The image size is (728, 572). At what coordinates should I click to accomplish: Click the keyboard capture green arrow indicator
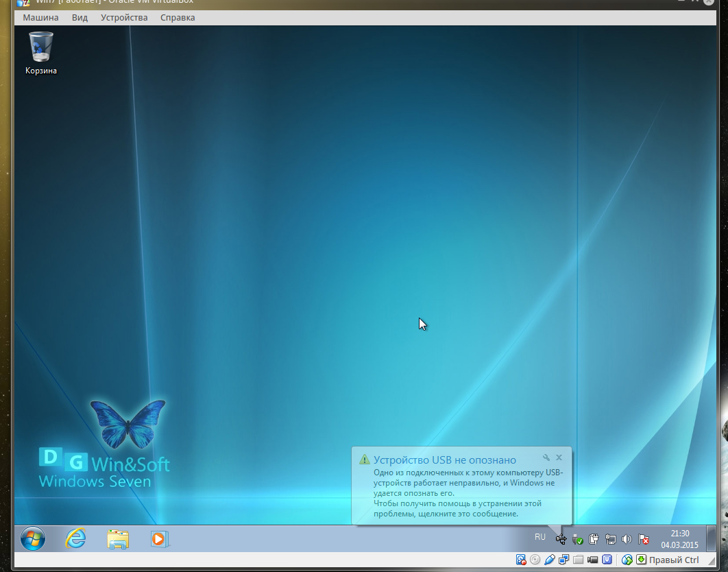tap(641, 560)
